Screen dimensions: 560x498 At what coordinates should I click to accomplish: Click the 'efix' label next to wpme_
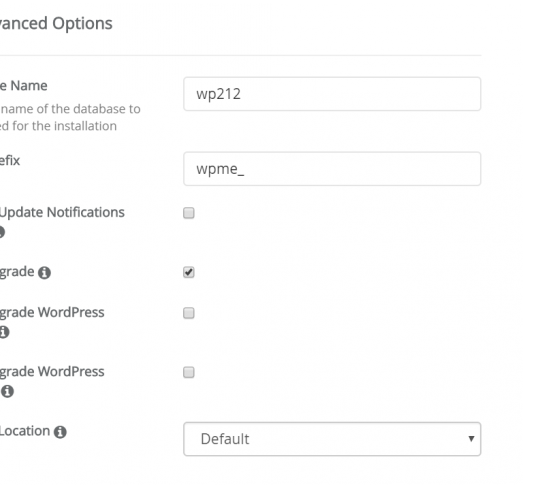[x=10, y=160]
